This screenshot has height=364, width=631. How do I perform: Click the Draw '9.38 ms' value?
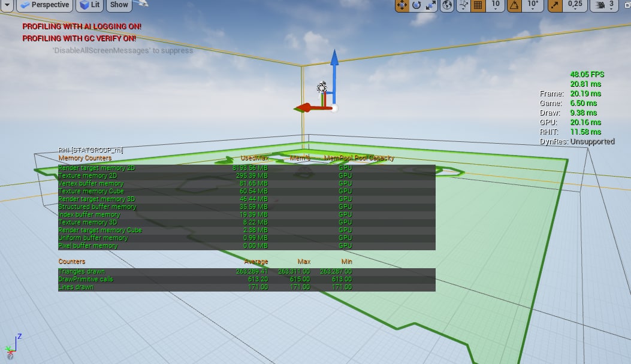[x=584, y=113]
